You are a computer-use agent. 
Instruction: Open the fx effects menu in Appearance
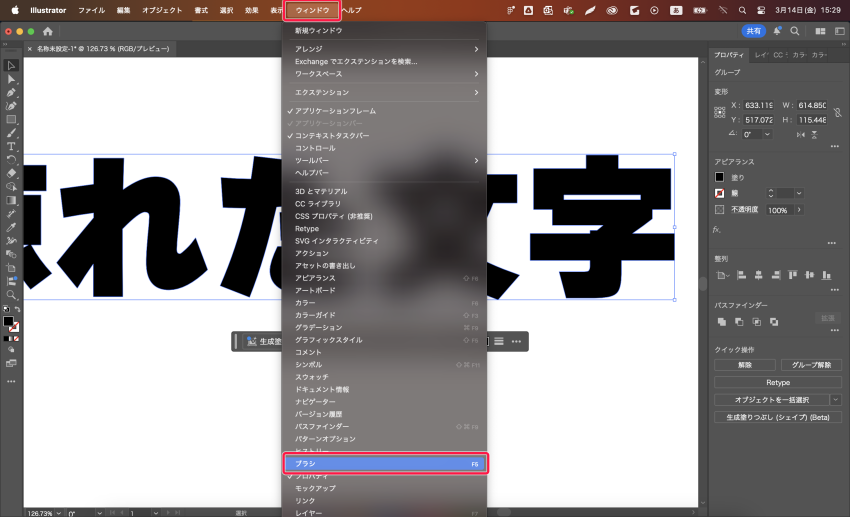click(717, 230)
